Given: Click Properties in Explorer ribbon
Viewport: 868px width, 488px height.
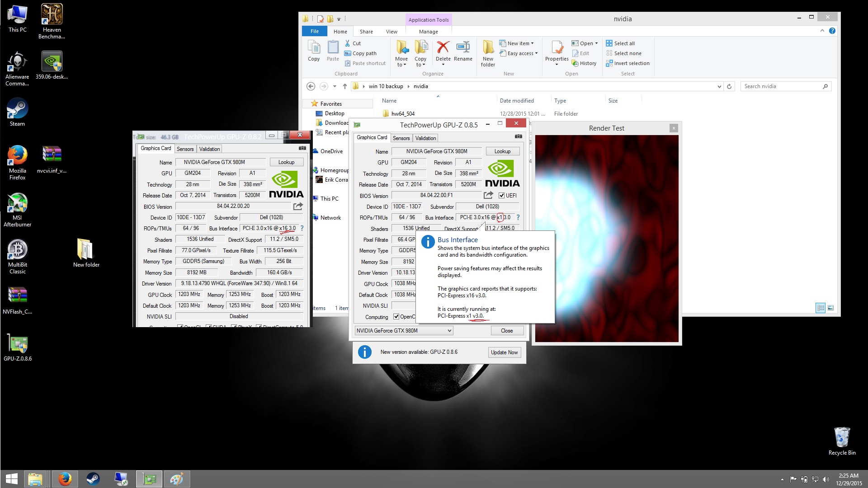Looking at the screenshot, I should [557, 52].
